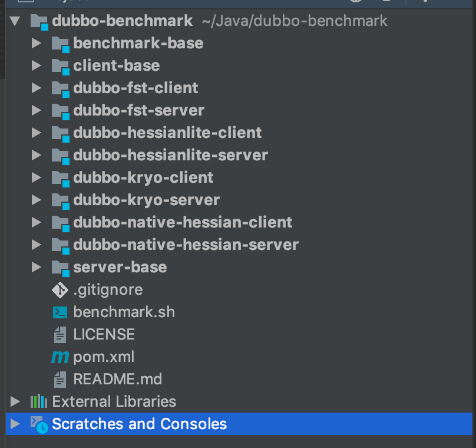Click the Scratches and Consoles icon
Viewport: 476px width, 448px height.
pos(39,424)
